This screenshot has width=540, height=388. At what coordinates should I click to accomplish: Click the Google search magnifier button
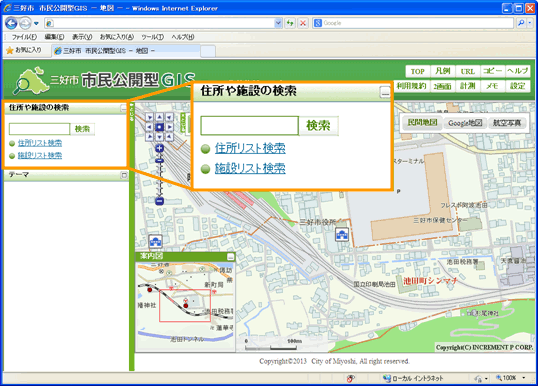pos(521,23)
